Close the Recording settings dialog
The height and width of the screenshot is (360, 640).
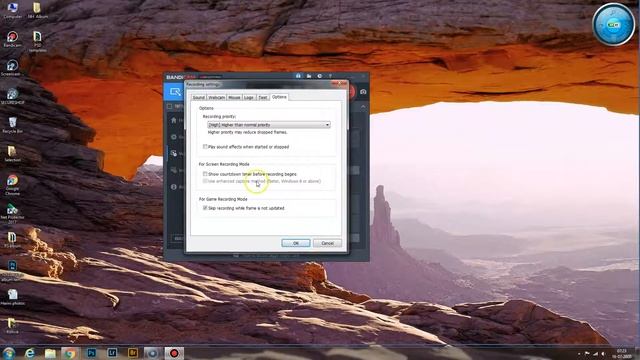click(x=340, y=84)
